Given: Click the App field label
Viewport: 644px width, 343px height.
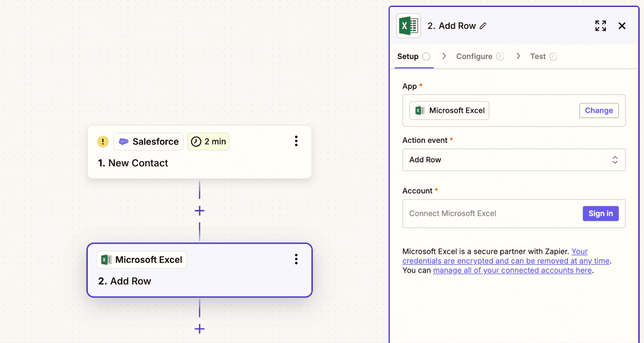Looking at the screenshot, I should (x=409, y=86).
